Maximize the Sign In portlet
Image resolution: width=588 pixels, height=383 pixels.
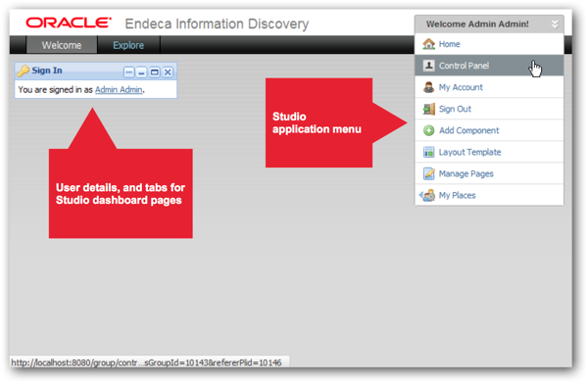[x=155, y=72]
